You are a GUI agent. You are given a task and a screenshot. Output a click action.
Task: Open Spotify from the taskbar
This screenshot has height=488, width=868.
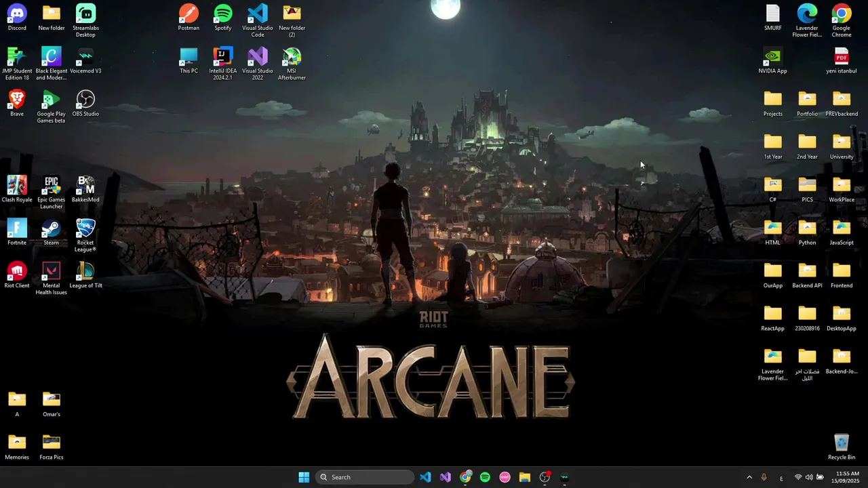(x=485, y=477)
